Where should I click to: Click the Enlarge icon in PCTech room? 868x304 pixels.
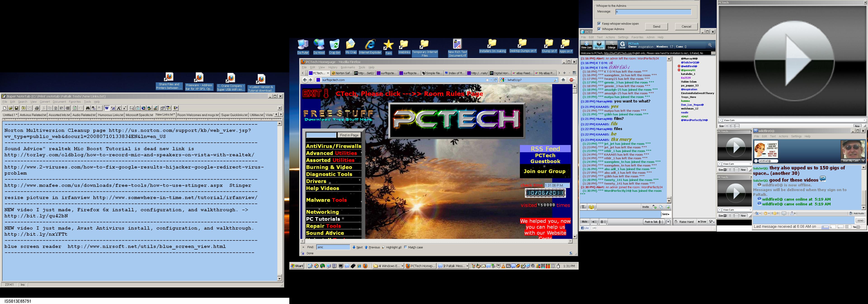coord(611,45)
